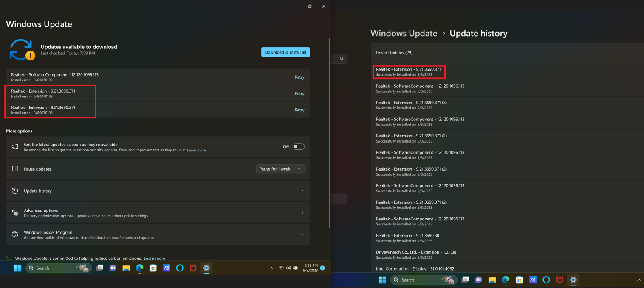The width and height of the screenshot is (644, 288).
Task: Open Update history via its chevron
Action: click(x=302, y=191)
